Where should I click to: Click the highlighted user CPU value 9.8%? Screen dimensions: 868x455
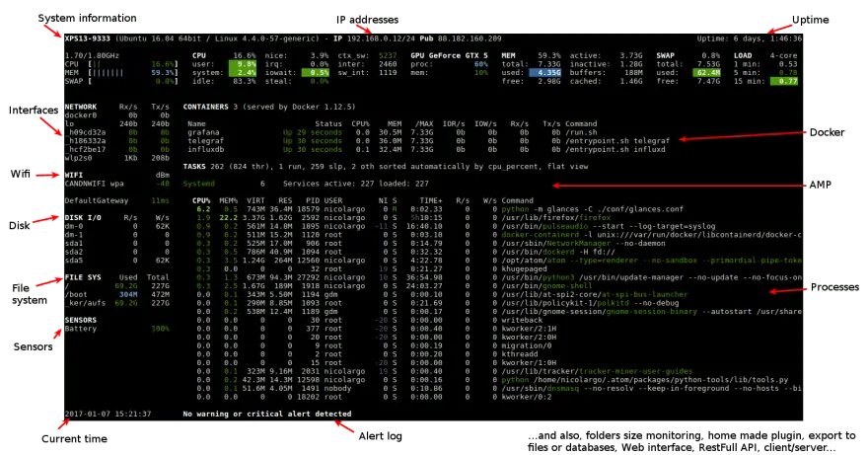(243, 64)
